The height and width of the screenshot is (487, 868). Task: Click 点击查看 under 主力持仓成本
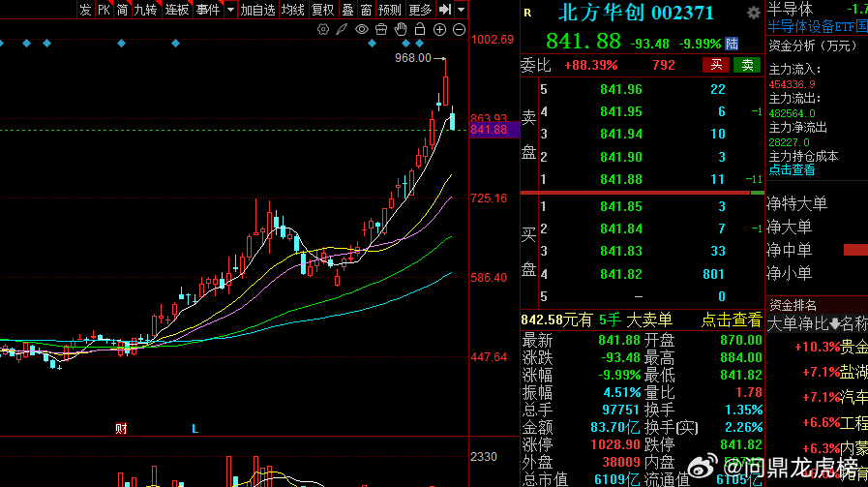(x=792, y=170)
